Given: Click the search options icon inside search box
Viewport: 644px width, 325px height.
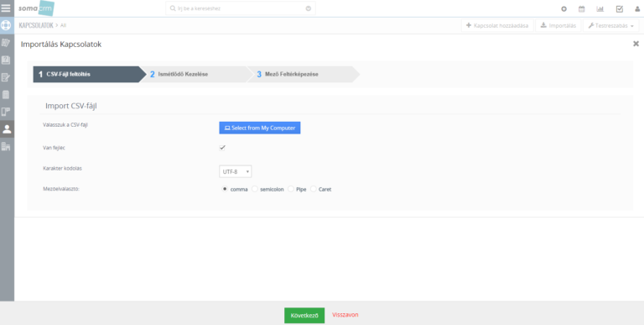Looking at the screenshot, I should [309, 8].
